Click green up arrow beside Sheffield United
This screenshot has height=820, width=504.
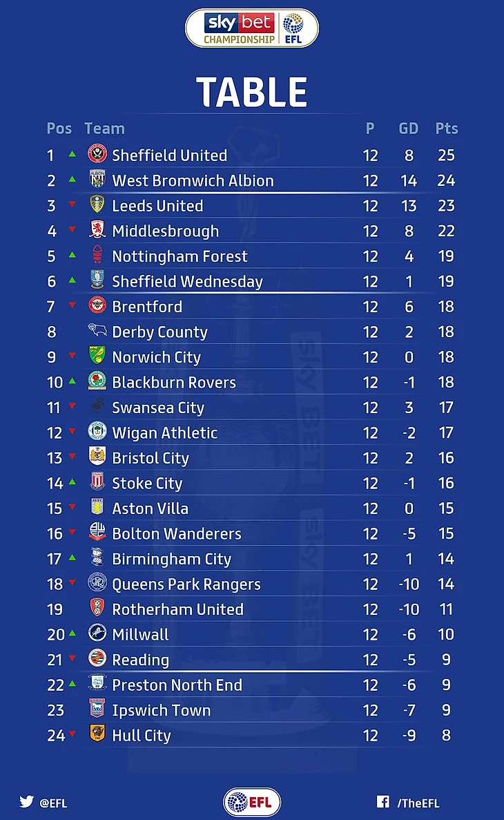(72, 154)
